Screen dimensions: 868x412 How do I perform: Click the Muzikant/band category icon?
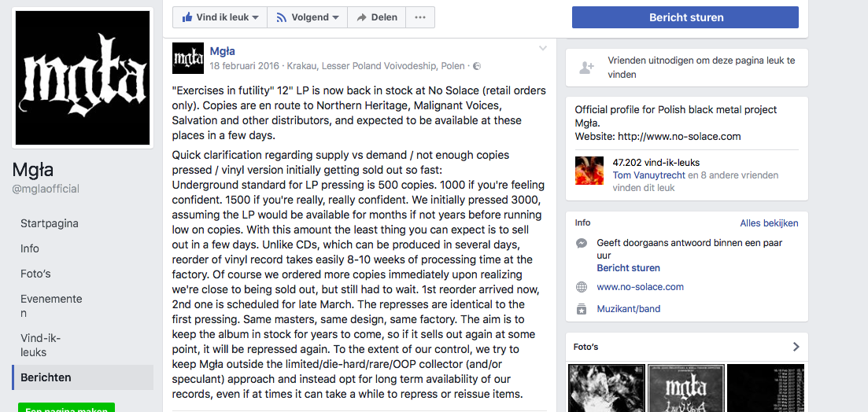582,309
